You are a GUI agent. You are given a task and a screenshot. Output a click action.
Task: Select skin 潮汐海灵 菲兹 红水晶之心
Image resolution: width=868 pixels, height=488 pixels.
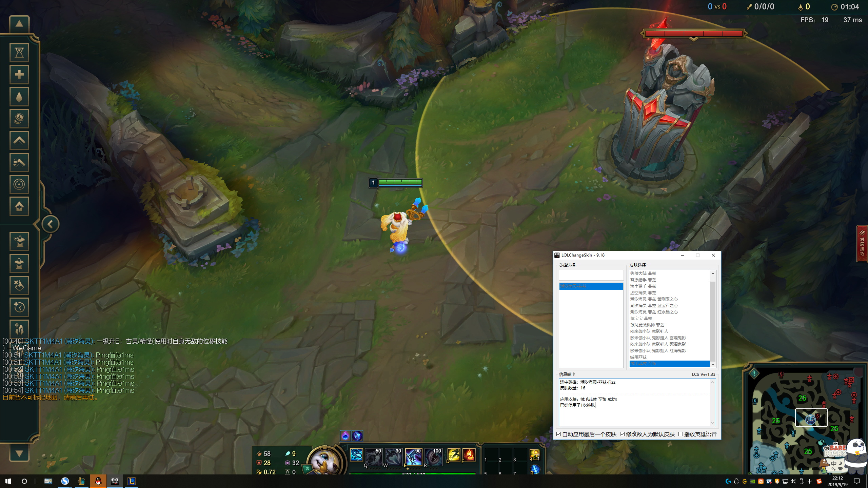[x=669, y=312]
